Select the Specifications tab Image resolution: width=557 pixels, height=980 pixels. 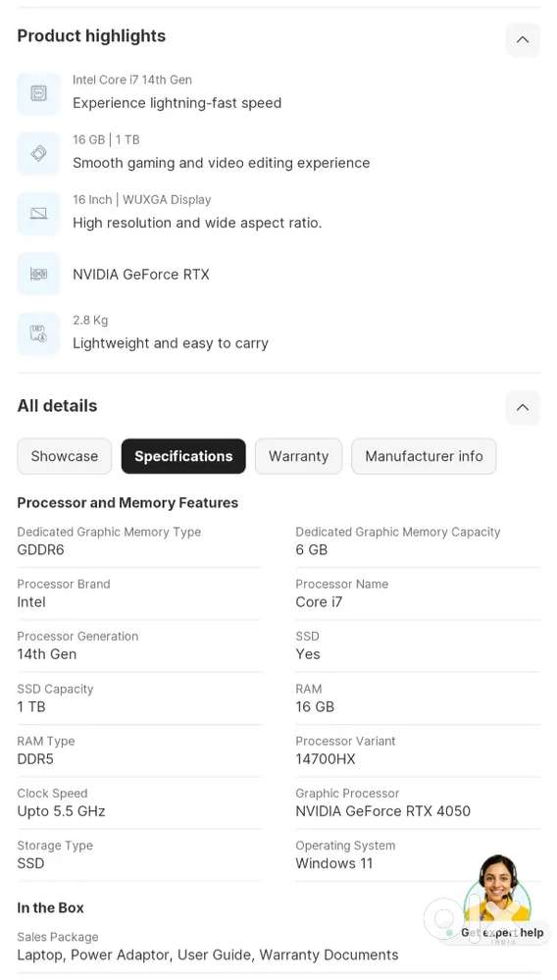[x=183, y=456]
